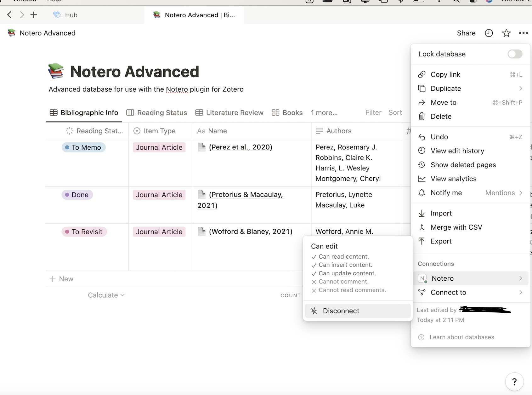Viewport: 532px width, 395px height.
Task: Select the To Memo status tag
Action: 83,147
